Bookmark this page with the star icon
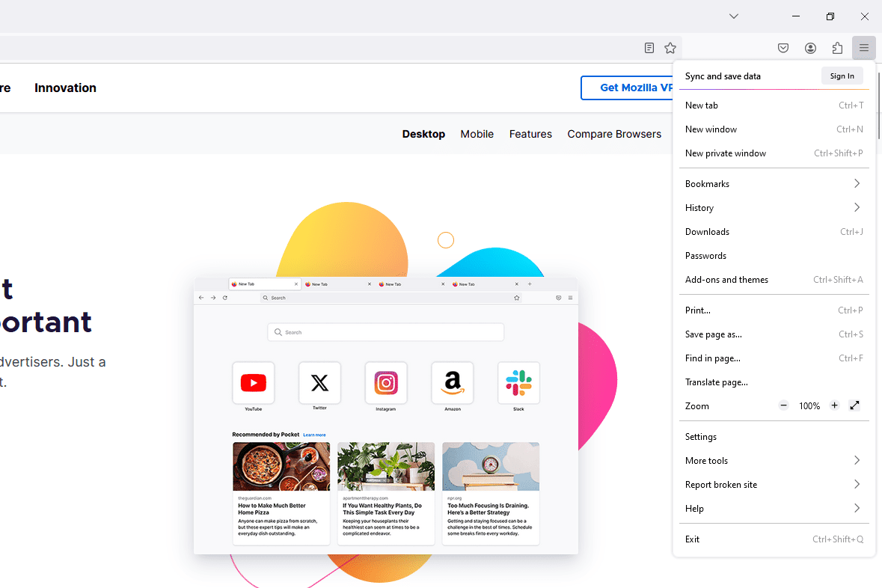 click(x=670, y=48)
